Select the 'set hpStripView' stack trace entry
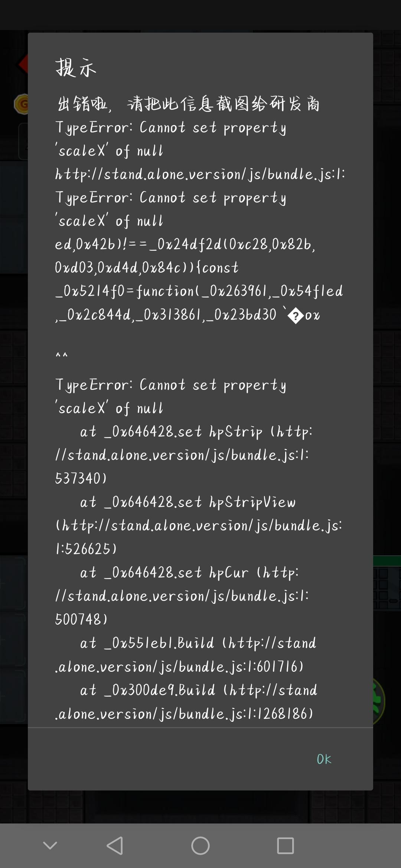The image size is (401, 868). point(199,525)
